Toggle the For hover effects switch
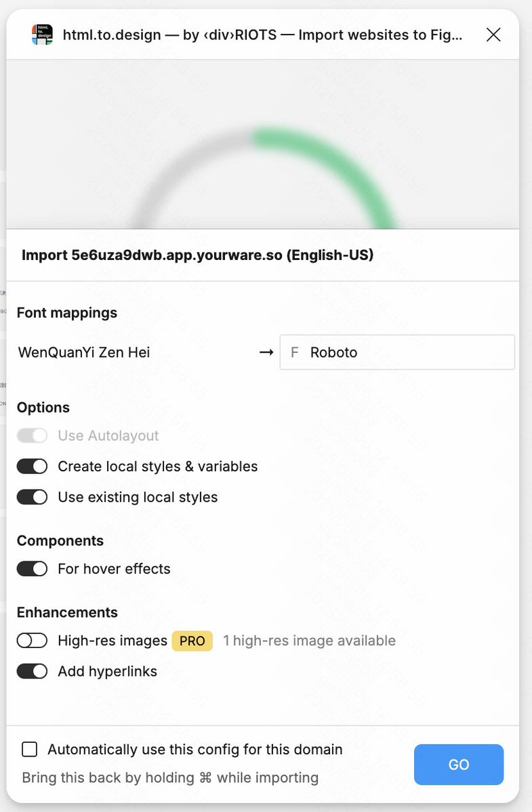 [x=33, y=569]
